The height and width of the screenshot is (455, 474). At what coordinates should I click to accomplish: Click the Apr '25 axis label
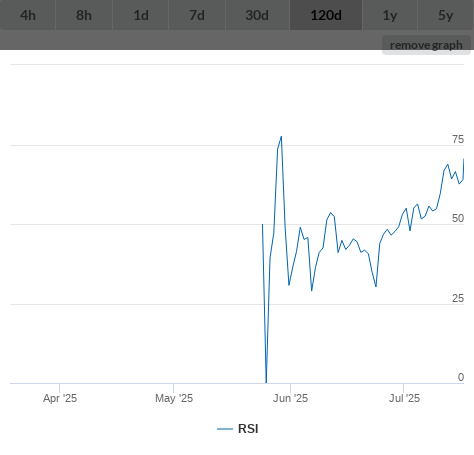[x=60, y=398]
